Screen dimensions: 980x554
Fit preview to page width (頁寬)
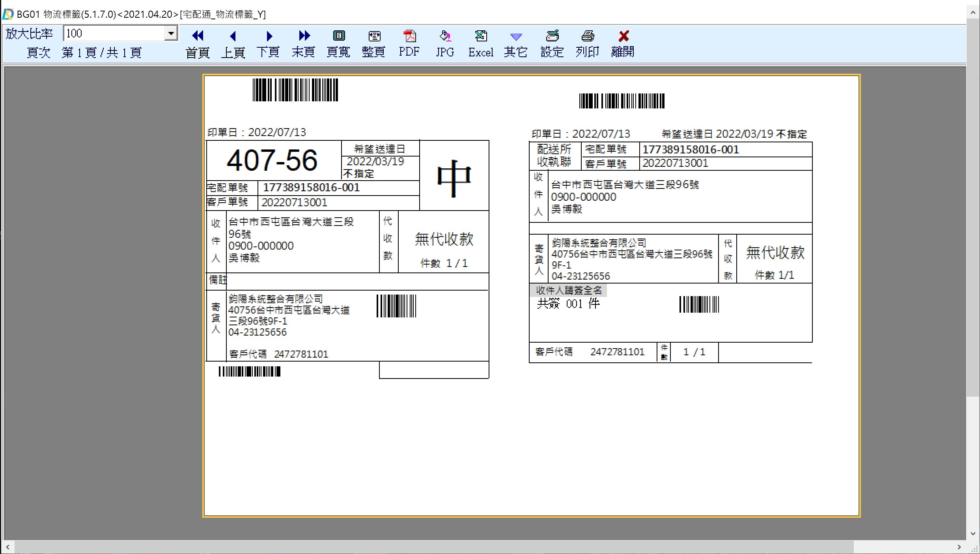(x=338, y=44)
